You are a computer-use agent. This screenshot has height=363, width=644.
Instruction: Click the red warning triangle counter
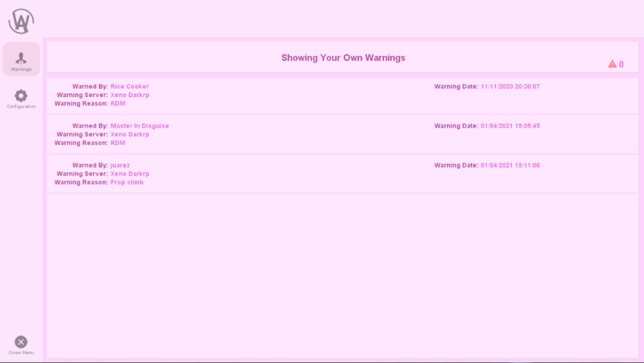tap(612, 64)
